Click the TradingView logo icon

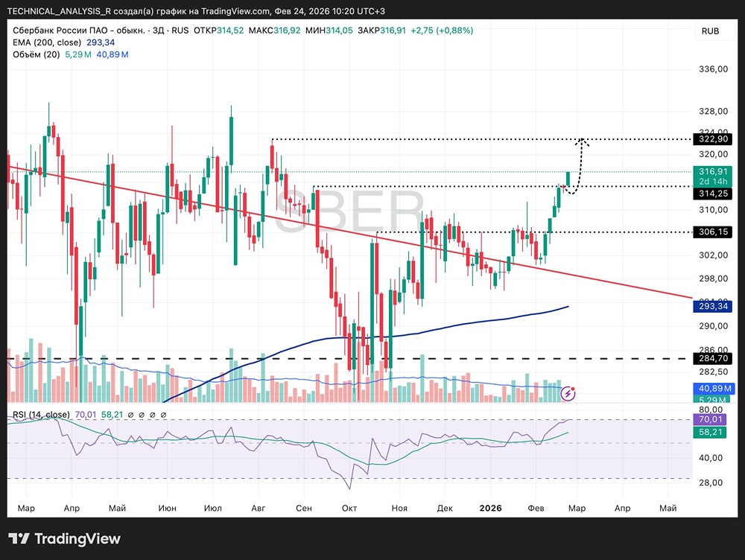pyautogui.click(x=19, y=538)
